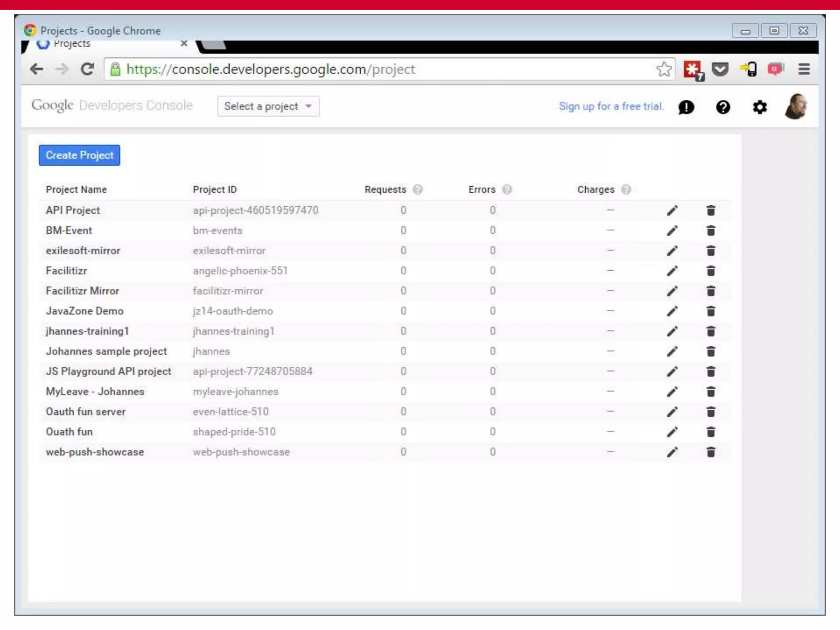Expand the Select a project dropdown
The height and width of the screenshot is (630, 840).
point(268,106)
